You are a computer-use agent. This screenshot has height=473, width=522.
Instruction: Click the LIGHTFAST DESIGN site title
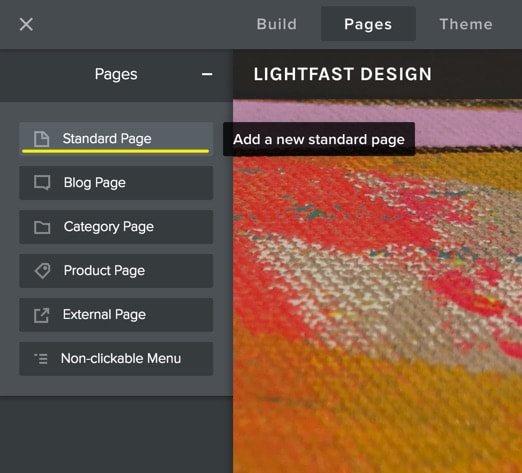tap(342, 74)
